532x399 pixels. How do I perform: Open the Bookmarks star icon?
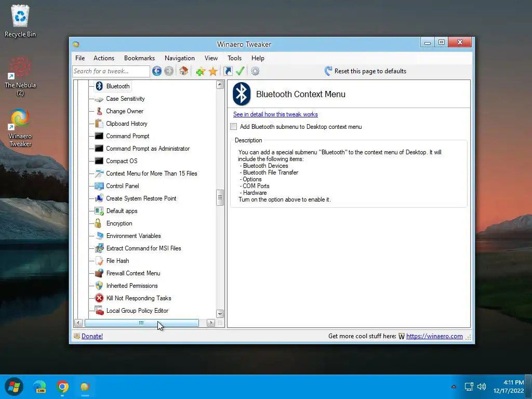213,71
